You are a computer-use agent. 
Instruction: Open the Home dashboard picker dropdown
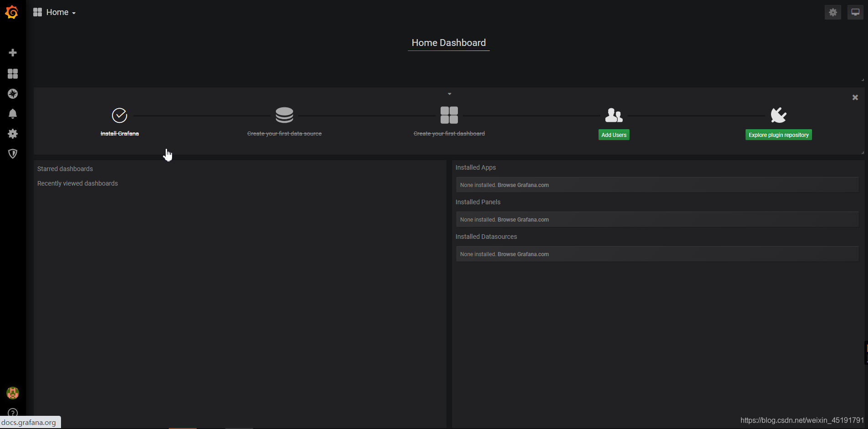point(55,12)
